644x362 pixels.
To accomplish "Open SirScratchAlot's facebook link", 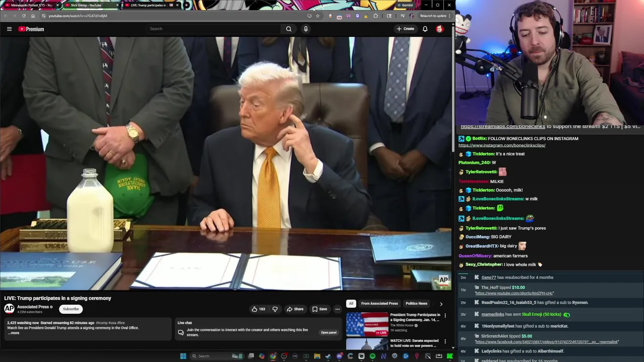I will (x=546, y=342).
